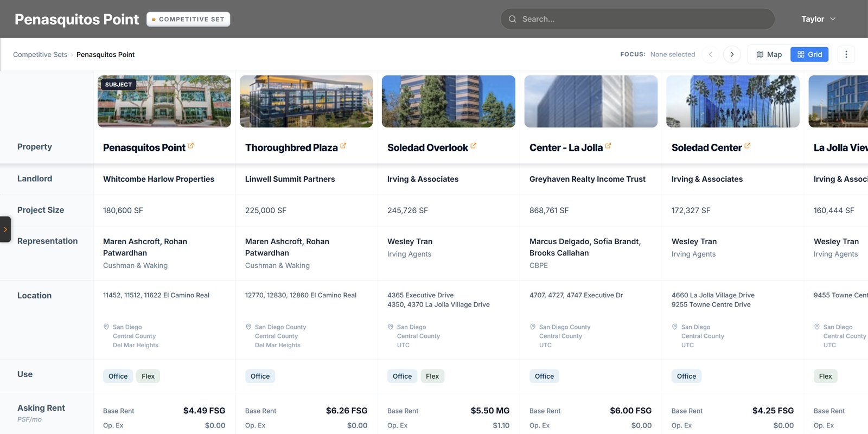Click CBPE representation firm text
868x434 pixels.
pos(539,265)
